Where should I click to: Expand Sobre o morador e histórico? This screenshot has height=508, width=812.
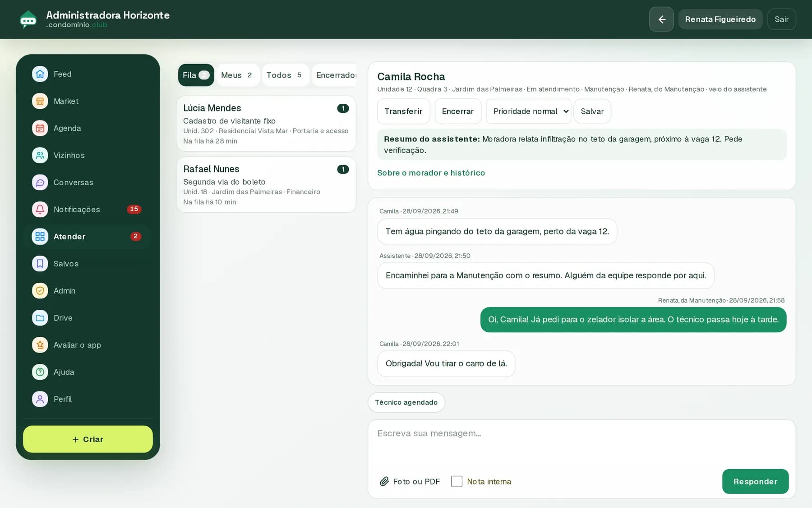(431, 173)
